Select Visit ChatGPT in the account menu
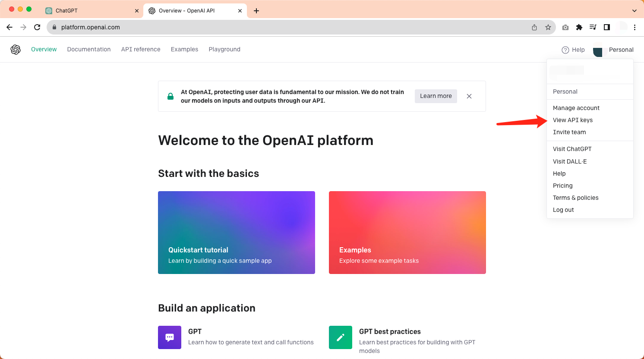The image size is (644, 359). click(x=590, y=149)
